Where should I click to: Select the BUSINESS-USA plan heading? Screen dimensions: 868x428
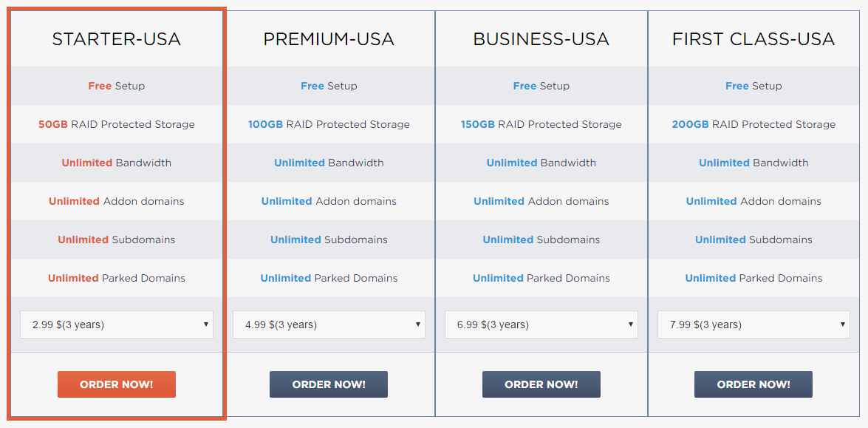coord(541,38)
